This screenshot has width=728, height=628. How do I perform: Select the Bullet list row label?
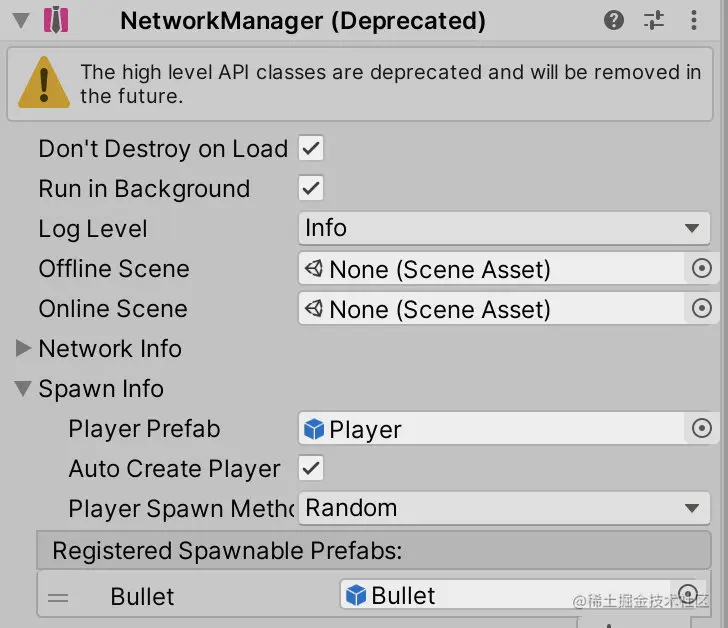coord(142,596)
